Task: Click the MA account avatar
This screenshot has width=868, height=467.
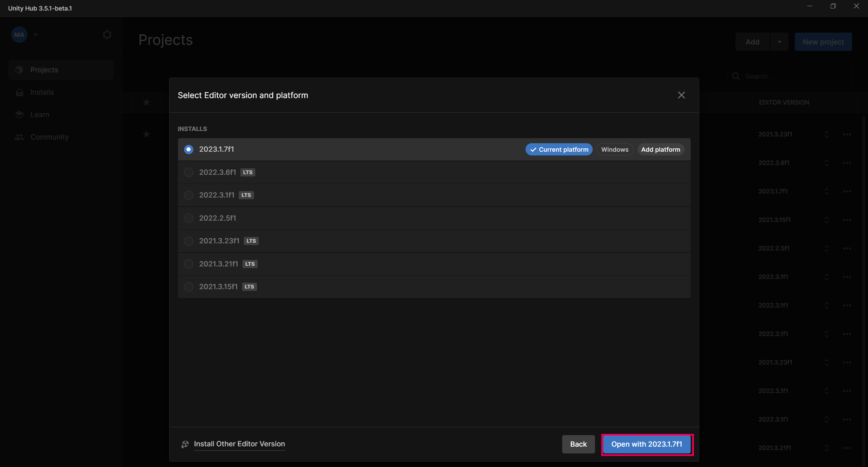Action: click(x=19, y=35)
